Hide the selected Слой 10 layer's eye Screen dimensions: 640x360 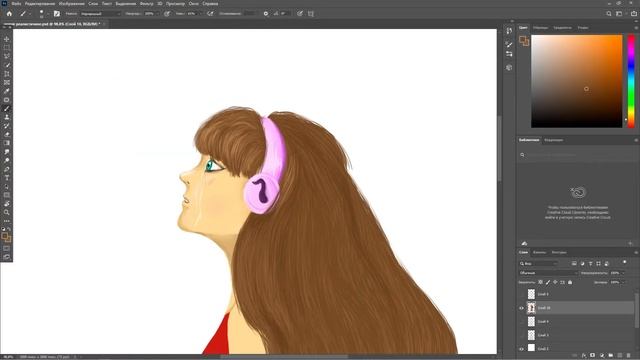(521, 308)
